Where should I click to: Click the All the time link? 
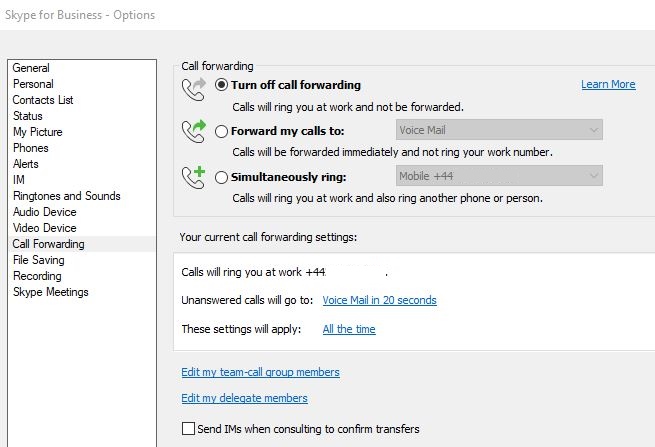point(349,329)
